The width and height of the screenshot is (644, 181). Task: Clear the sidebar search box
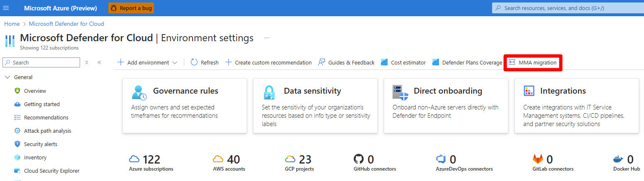click(x=87, y=62)
